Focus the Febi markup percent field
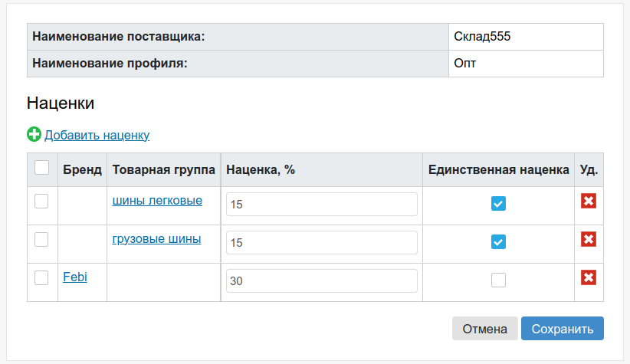630x364 pixels. (x=321, y=280)
